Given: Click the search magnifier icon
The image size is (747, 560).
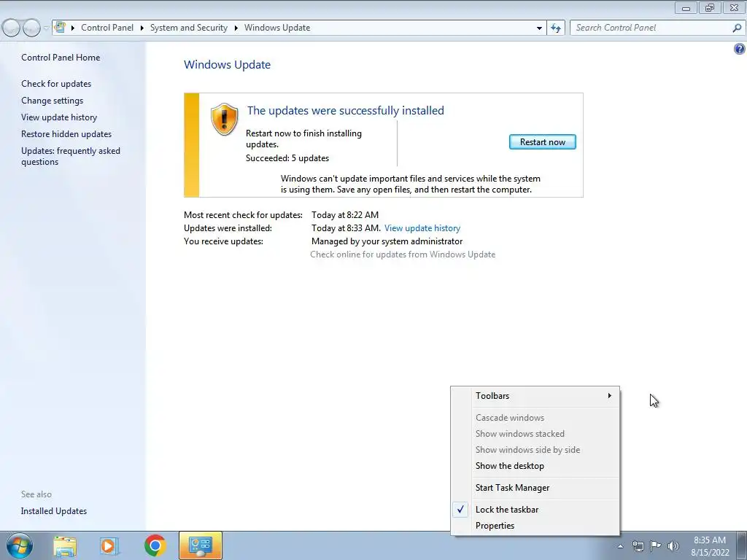Looking at the screenshot, I should (x=737, y=28).
